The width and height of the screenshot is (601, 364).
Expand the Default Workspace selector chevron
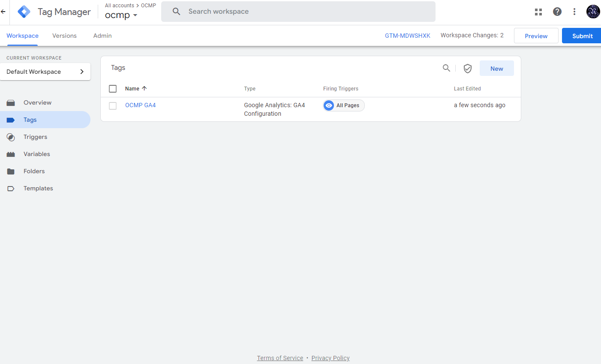point(82,72)
